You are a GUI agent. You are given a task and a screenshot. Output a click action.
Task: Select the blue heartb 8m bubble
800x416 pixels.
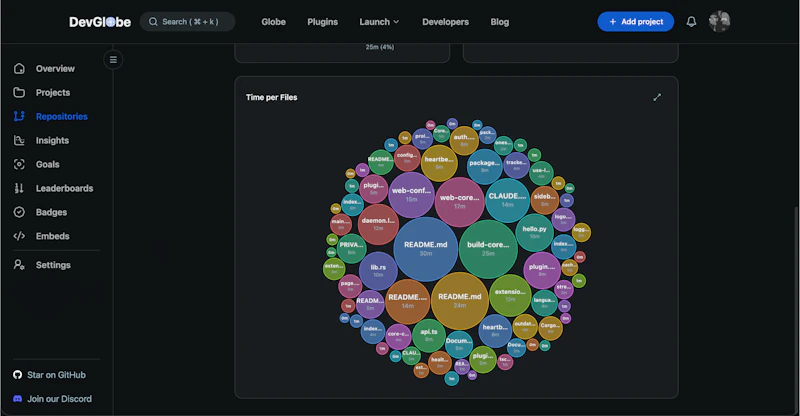495,331
